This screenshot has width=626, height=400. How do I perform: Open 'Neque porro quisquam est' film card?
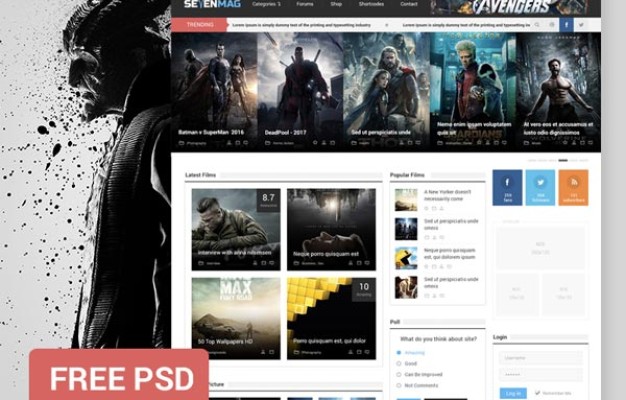331,230
